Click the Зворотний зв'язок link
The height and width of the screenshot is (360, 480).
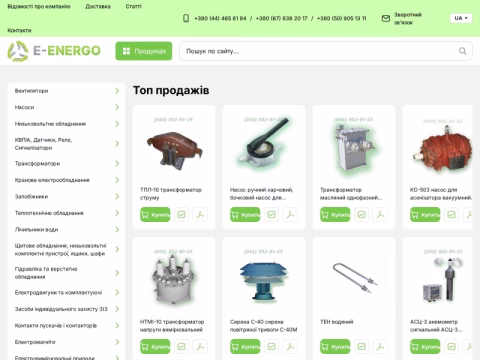pyautogui.click(x=408, y=19)
